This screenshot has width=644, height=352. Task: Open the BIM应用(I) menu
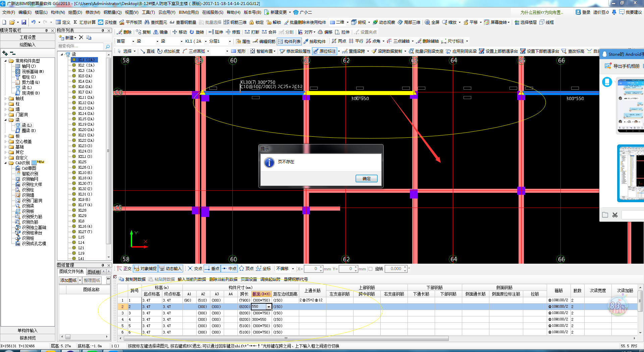[189, 12]
